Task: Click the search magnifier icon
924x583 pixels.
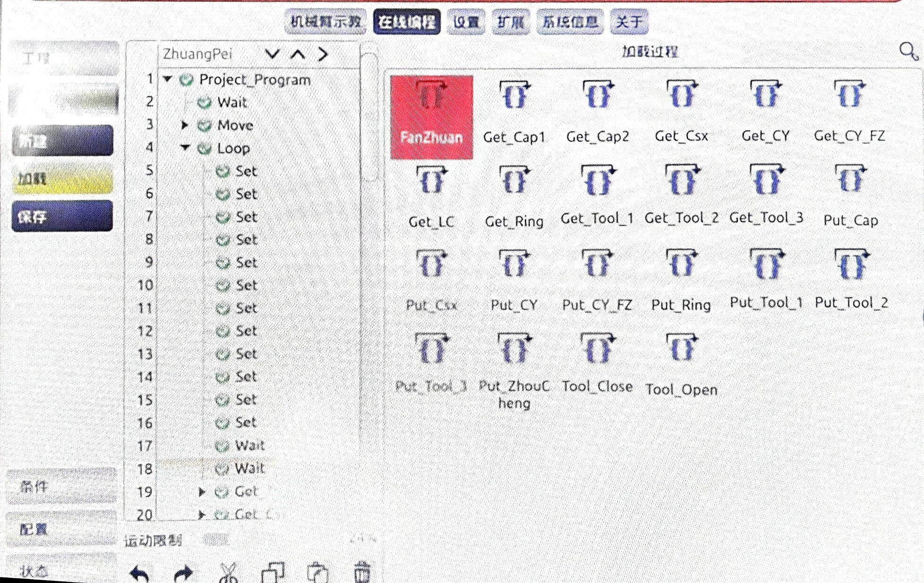Action: tap(908, 51)
